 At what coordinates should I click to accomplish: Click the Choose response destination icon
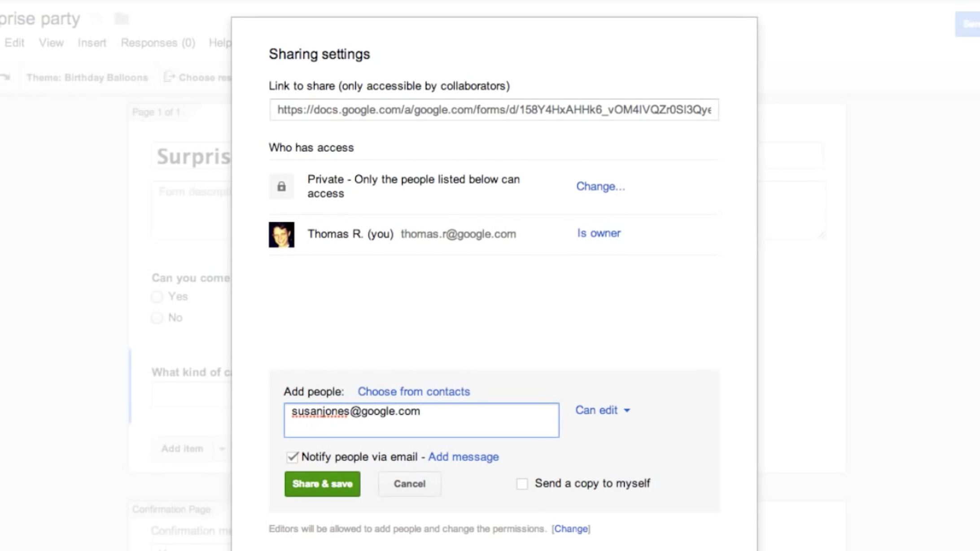click(x=169, y=77)
